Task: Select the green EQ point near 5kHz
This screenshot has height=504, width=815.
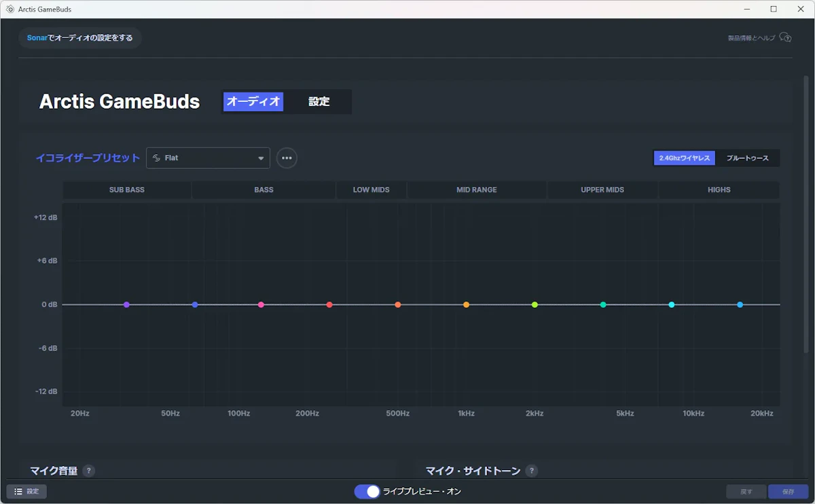Action: (x=603, y=305)
